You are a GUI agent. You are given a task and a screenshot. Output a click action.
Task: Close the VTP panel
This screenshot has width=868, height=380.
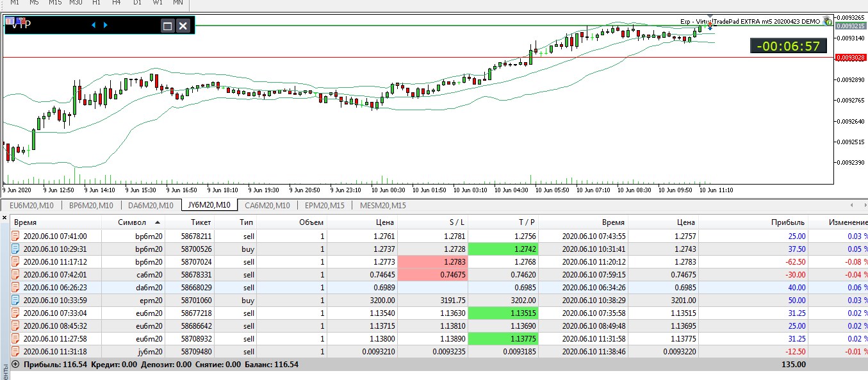click(x=183, y=26)
